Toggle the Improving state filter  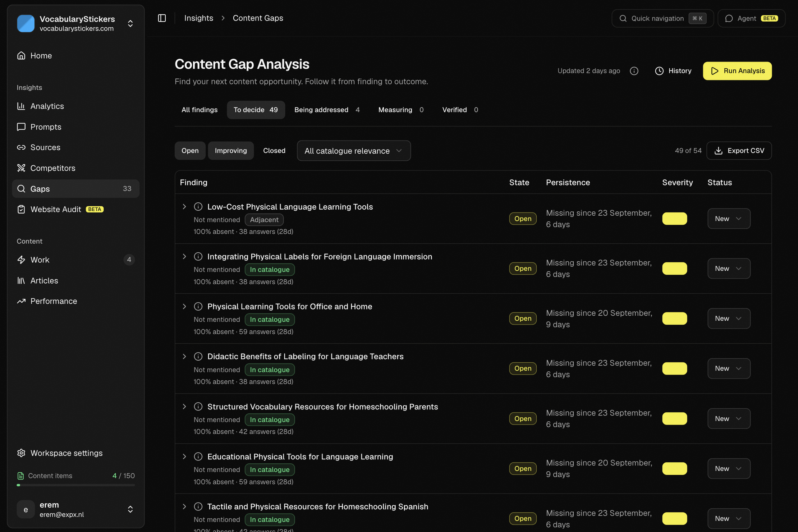pyautogui.click(x=231, y=151)
